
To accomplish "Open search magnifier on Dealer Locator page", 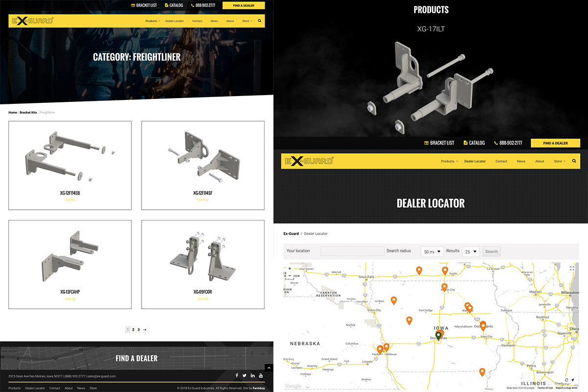I will tap(574, 161).
